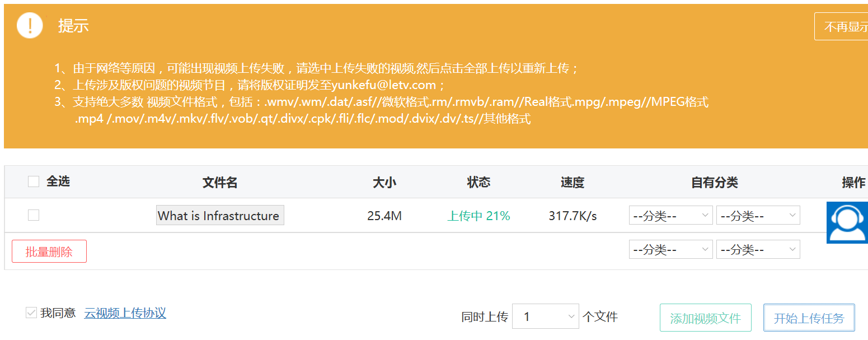
Task: Click the 文件名 column header
Action: pos(220,182)
